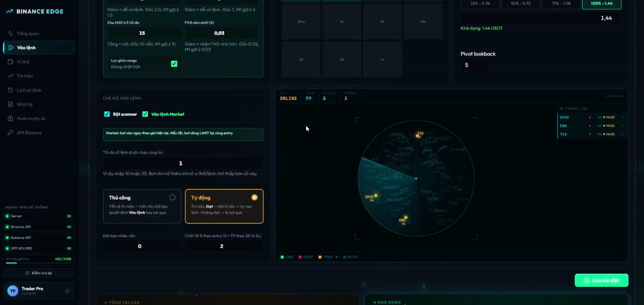
Task: Select the TIA row in Target Log
Action: 592,134
